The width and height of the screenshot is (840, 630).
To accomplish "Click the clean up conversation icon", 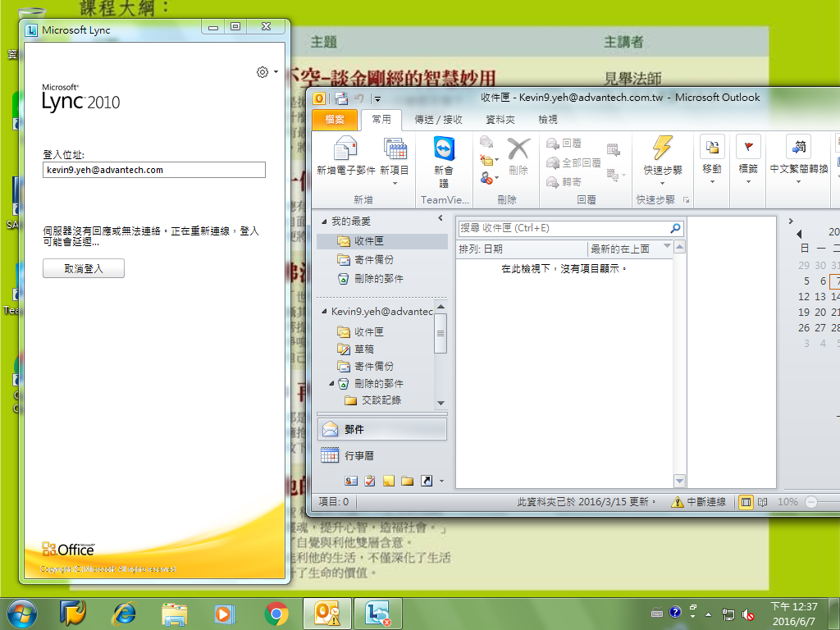I will coord(488,160).
